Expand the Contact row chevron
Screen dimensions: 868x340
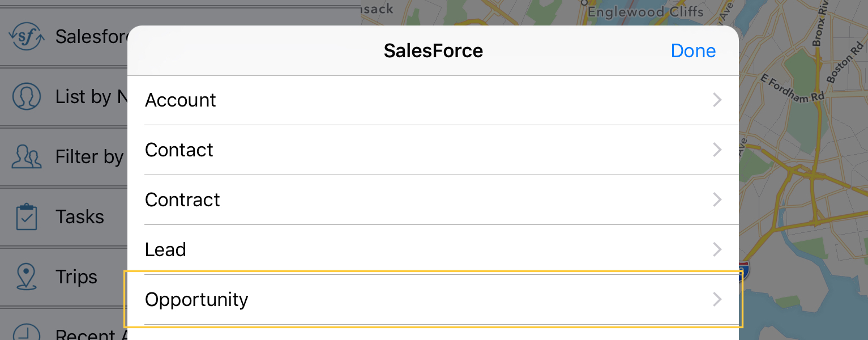pos(717,150)
